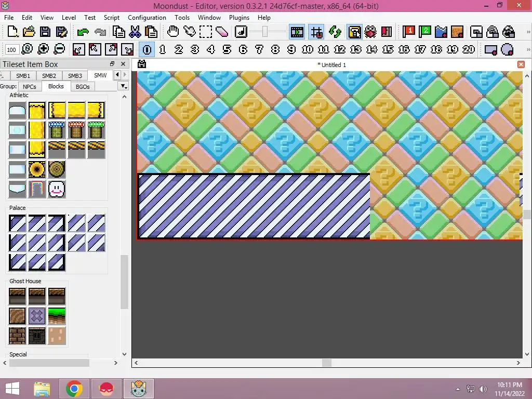Click the Paste clipboard icon
The image size is (532, 399).
coord(151,32)
